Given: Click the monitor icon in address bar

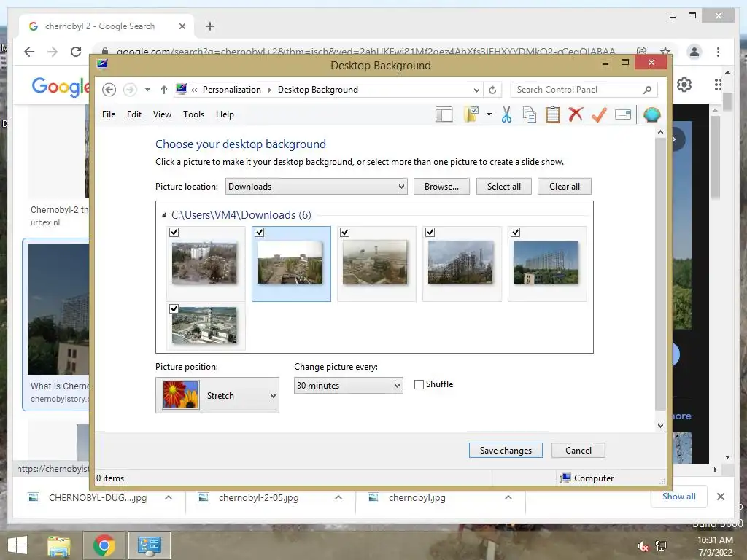Looking at the screenshot, I should tap(182, 89).
